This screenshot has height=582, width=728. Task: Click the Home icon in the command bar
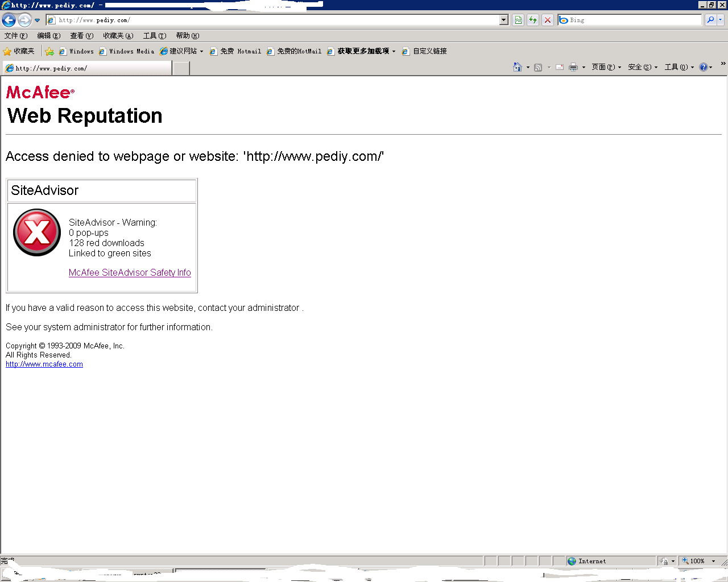click(x=517, y=67)
